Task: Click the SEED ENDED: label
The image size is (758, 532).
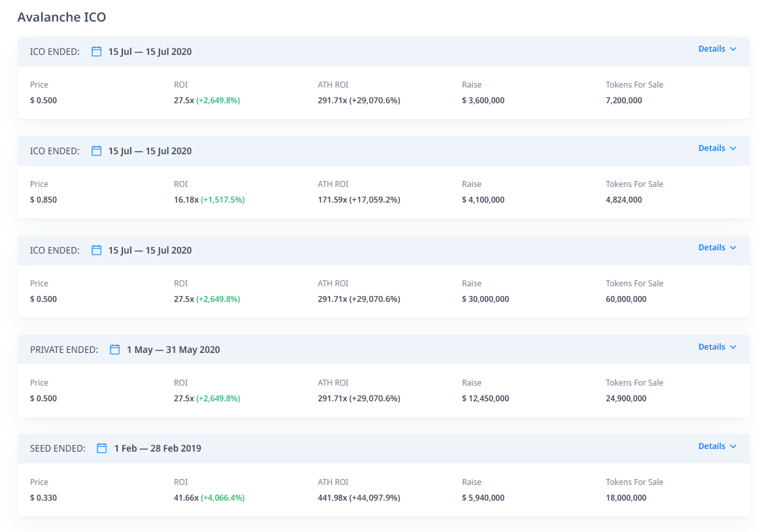Action: [58, 448]
